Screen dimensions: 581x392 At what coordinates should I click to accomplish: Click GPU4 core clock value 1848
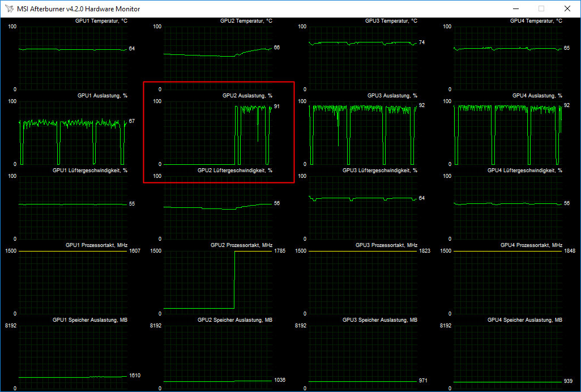click(x=569, y=251)
